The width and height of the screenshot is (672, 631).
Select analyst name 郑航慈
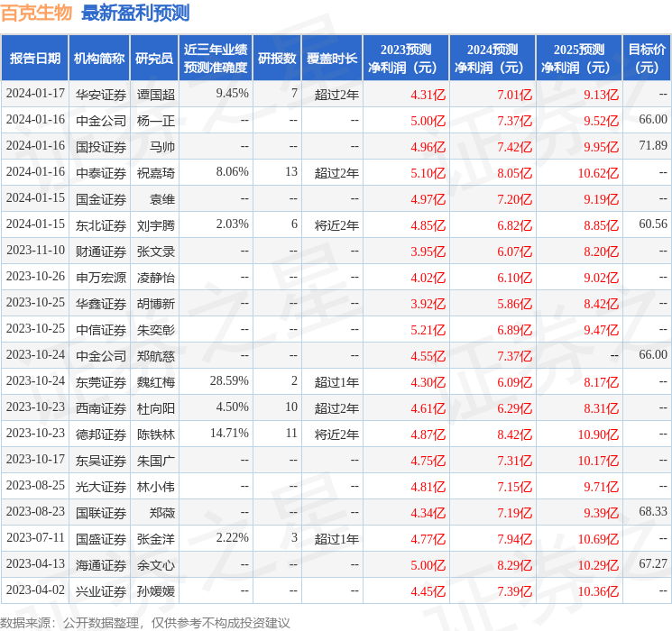156,356
